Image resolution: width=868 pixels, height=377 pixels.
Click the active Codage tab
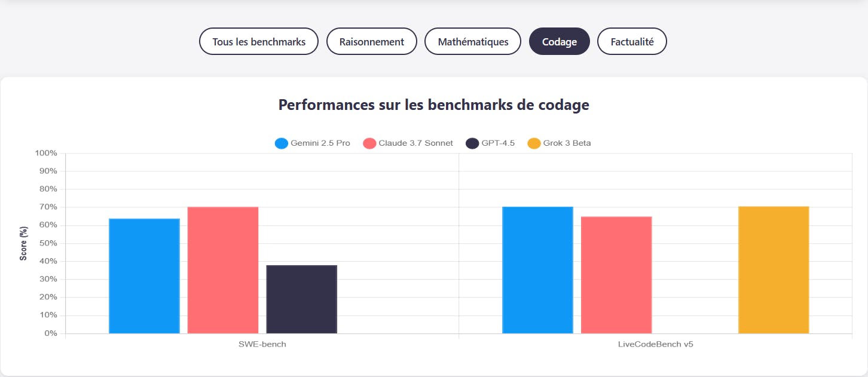pos(560,42)
